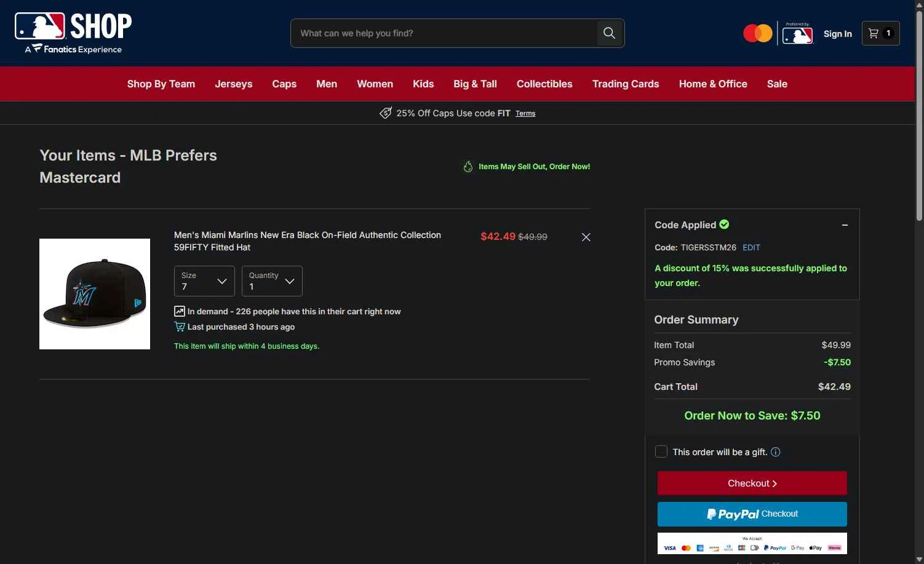
Task: Open the Caps menu
Action: [284, 84]
